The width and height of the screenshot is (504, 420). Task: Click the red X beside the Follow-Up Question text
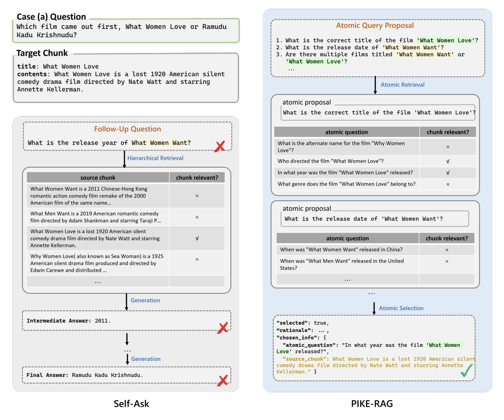pyautogui.click(x=220, y=146)
